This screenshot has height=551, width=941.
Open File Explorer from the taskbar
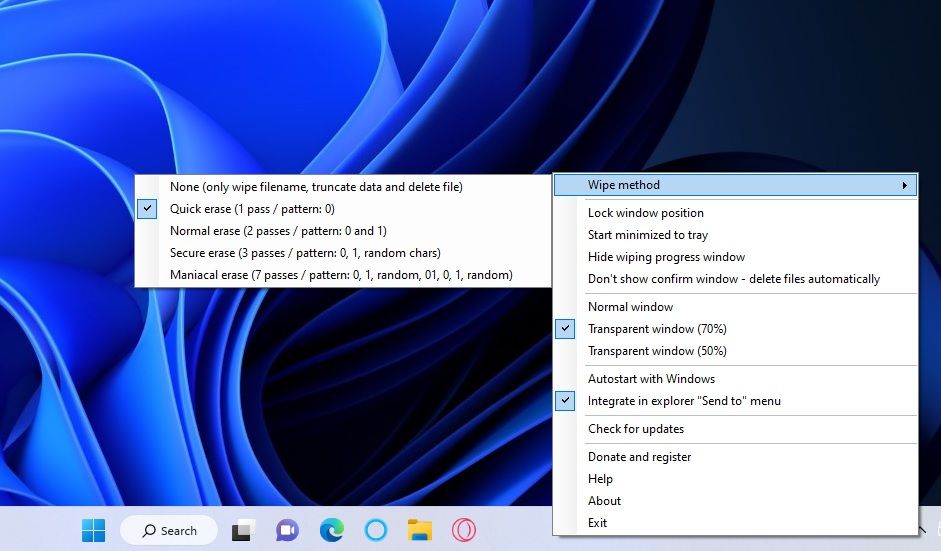420,531
